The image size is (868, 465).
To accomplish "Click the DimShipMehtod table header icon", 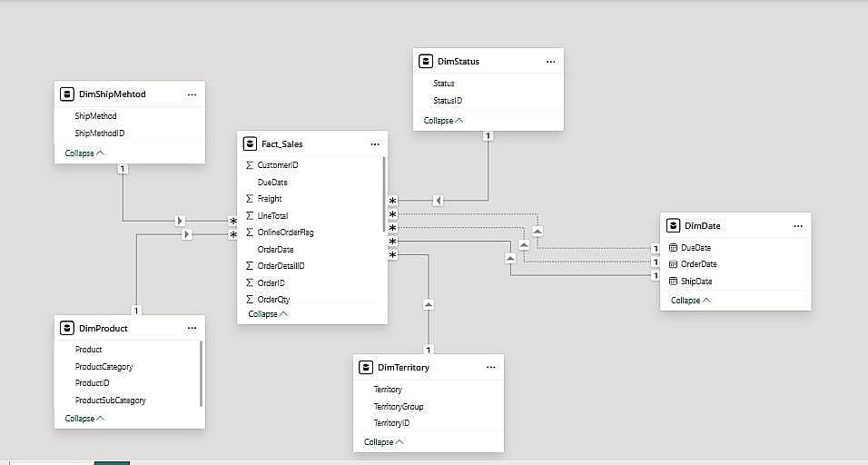I will (67, 94).
